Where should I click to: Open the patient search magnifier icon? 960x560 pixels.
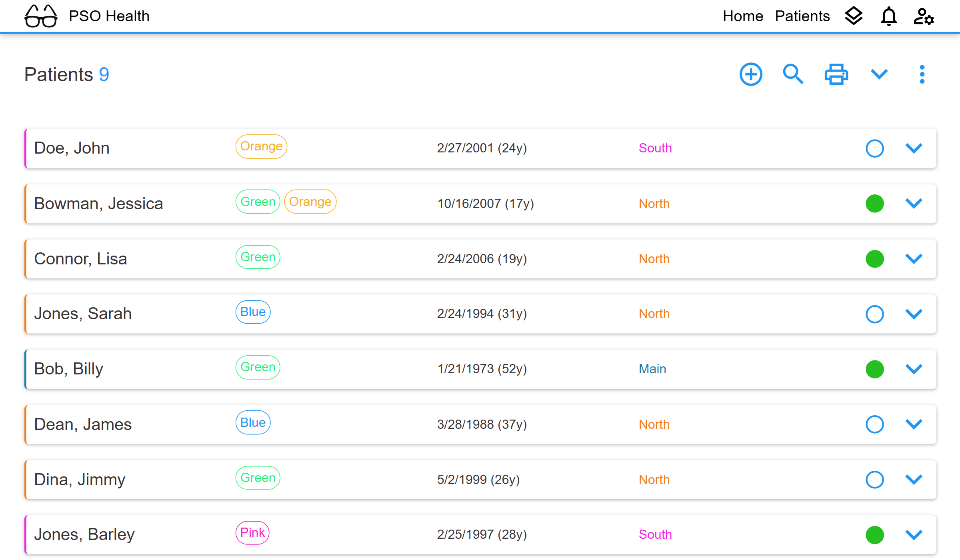pyautogui.click(x=792, y=74)
